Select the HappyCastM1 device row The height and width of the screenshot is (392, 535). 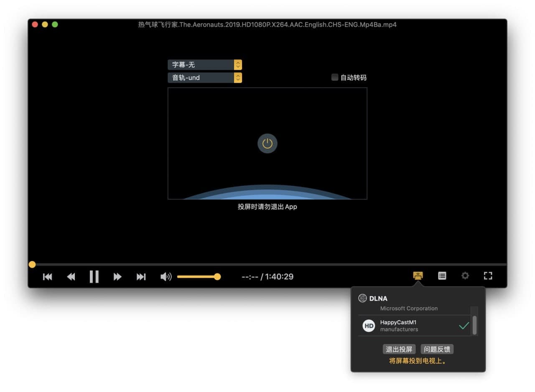415,326
